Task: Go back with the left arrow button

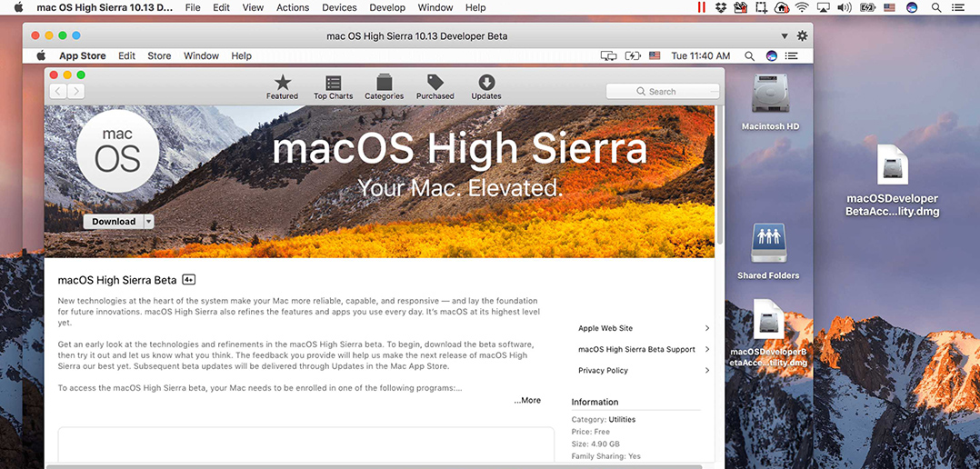Action: (x=58, y=91)
